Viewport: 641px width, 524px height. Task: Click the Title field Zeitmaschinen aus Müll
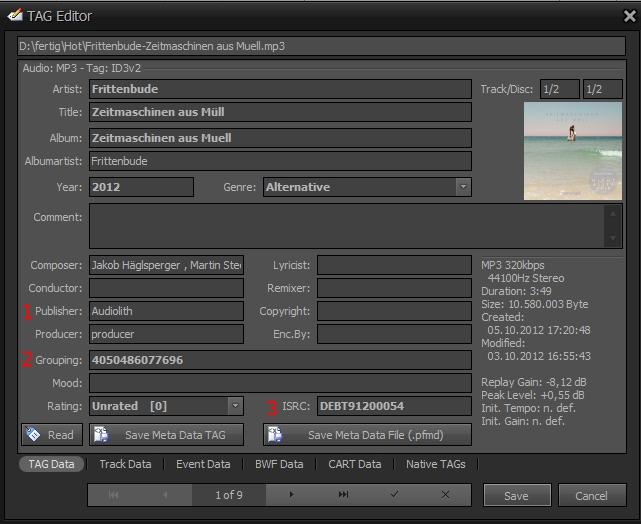[280, 112]
